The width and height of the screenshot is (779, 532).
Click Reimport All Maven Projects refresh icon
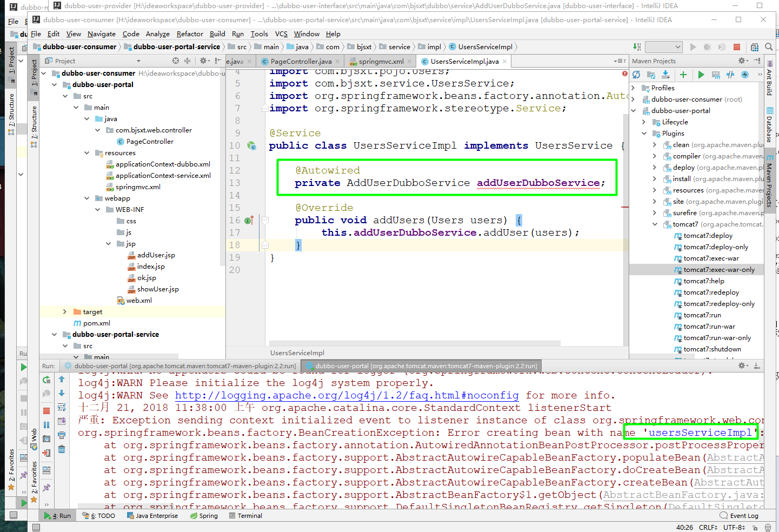[636, 75]
